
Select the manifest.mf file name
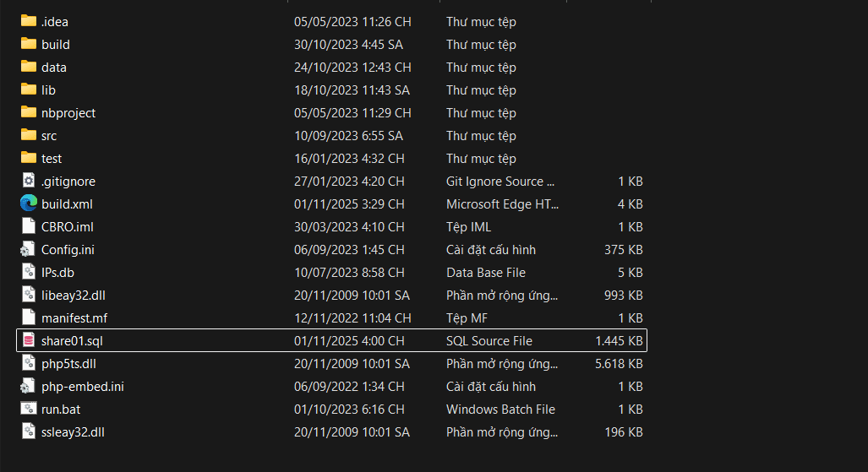click(74, 317)
